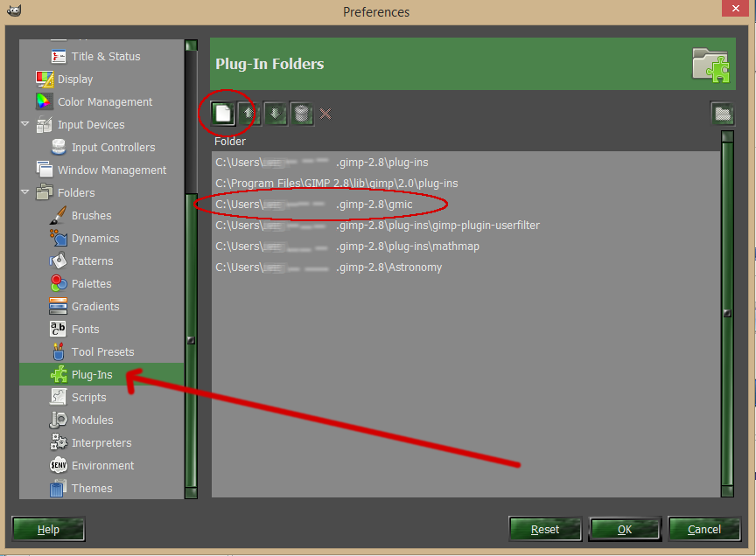Click the folder list vertical scrollbar
The image size is (756, 556).
[727, 313]
